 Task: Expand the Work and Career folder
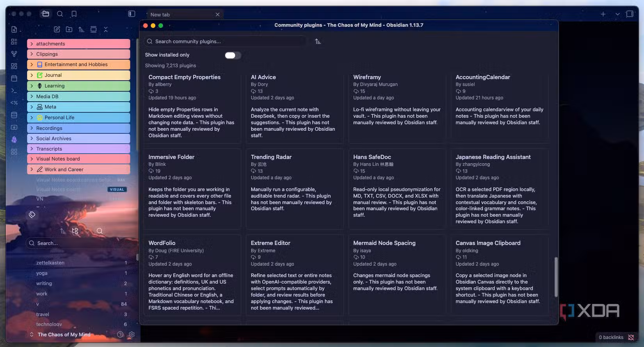[78, 169]
